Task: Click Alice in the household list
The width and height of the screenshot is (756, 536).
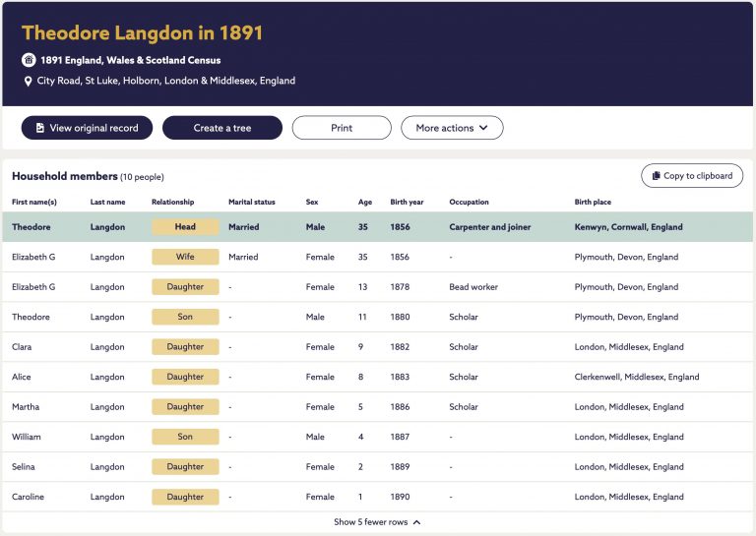Action: 22,377
